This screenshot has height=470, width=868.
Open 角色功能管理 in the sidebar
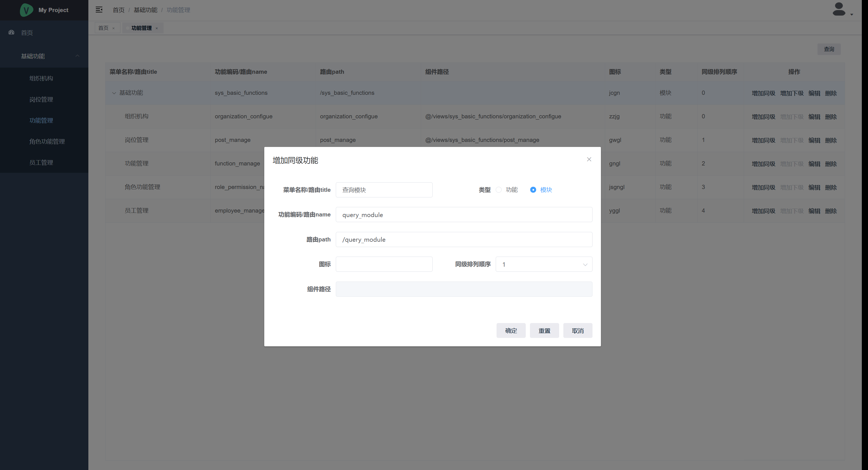(47, 142)
